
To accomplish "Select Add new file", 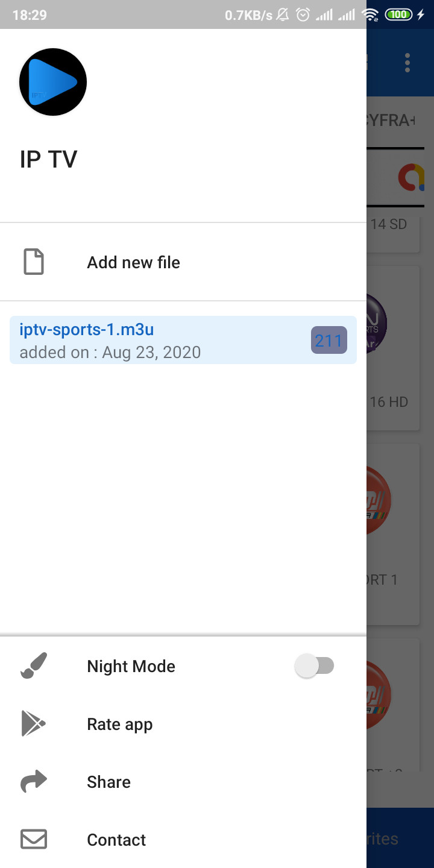I will coord(183,262).
